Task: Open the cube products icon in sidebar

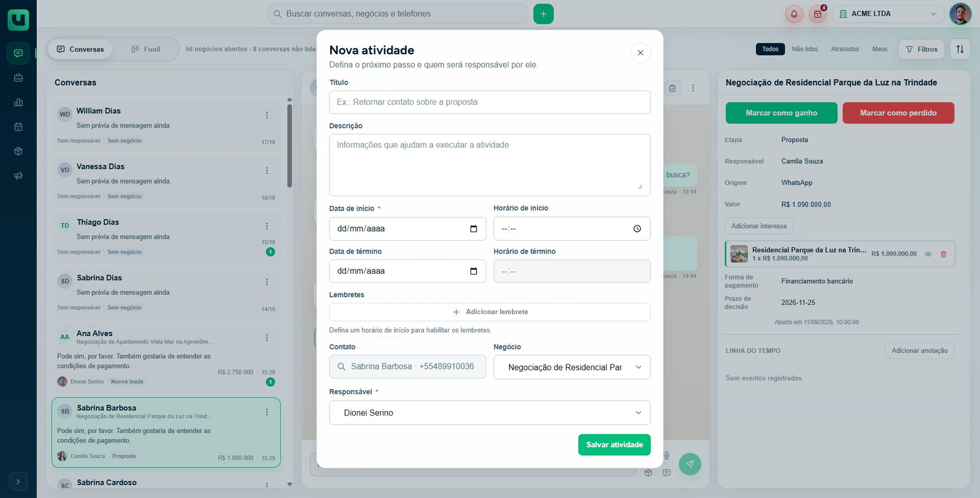Action: [18, 151]
